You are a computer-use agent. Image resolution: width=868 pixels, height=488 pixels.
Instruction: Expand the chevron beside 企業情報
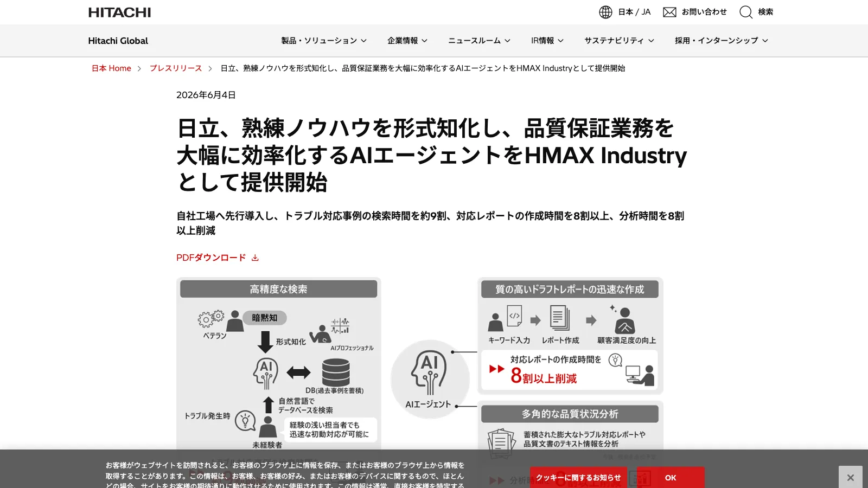(x=425, y=41)
